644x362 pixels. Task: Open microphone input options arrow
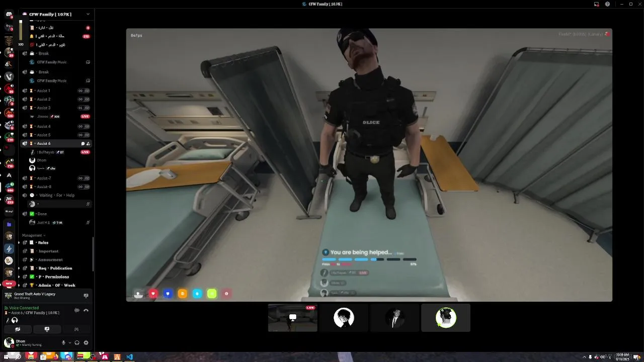pos(70,342)
